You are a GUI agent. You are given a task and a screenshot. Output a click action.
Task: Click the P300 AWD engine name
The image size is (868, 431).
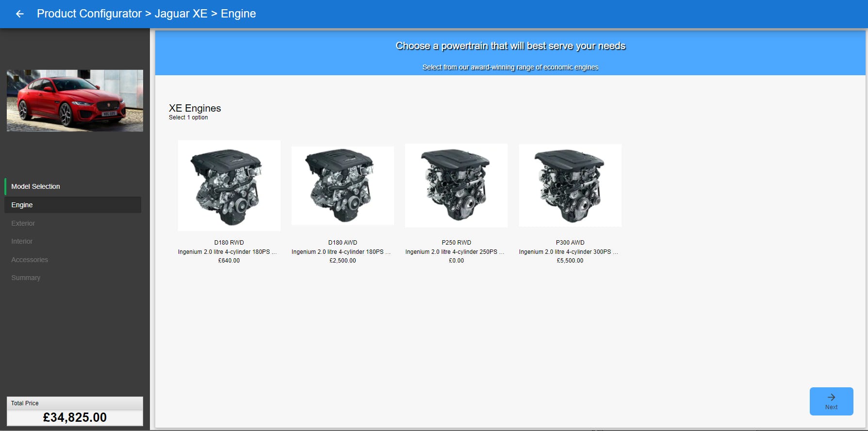pos(570,243)
